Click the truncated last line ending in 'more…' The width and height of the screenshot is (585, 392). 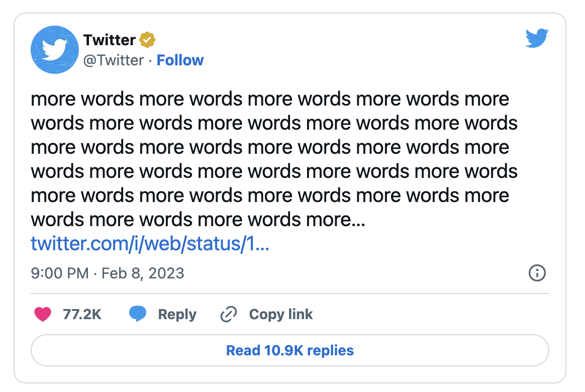(x=198, y=220)
